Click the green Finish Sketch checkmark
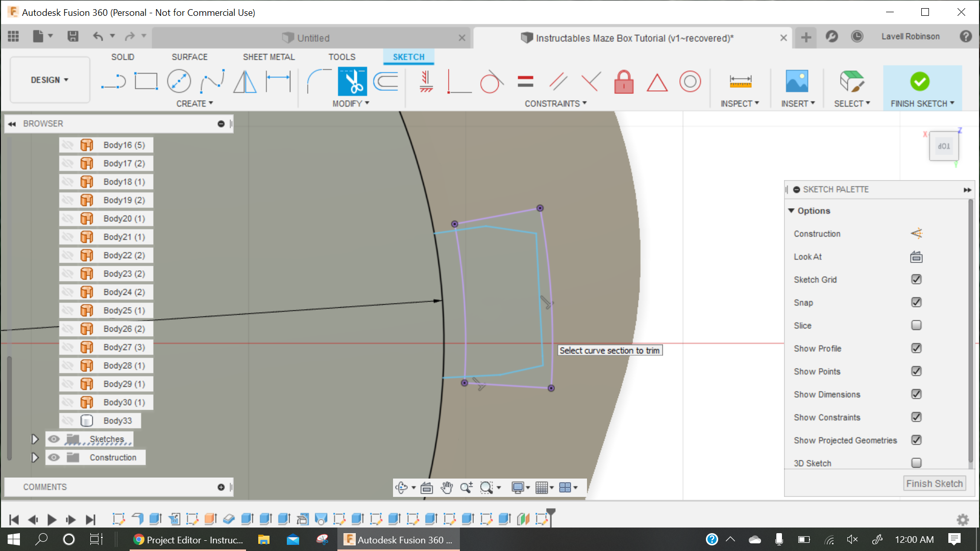 click(x=919, y=81)
